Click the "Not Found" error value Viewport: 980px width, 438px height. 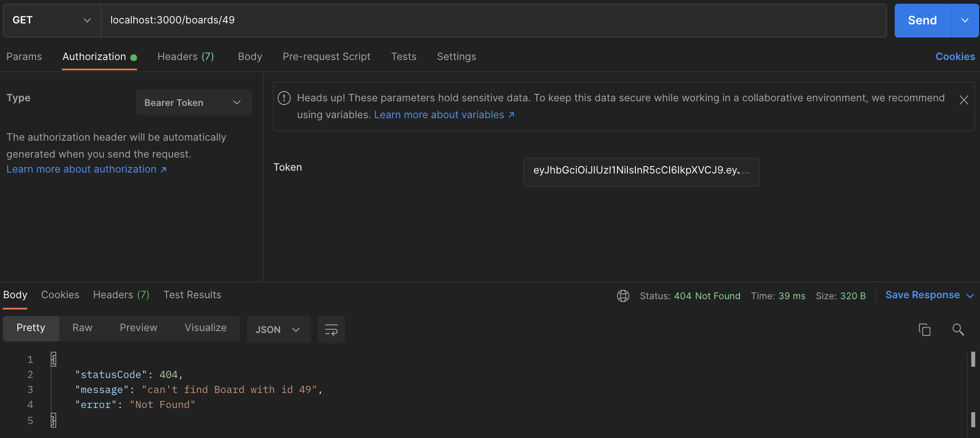162,405
